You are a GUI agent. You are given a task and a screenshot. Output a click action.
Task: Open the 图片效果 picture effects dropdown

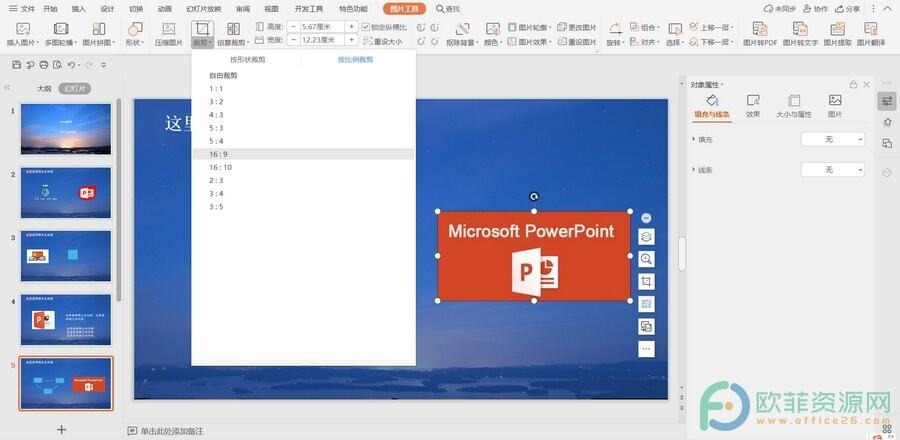coord(530,42)
